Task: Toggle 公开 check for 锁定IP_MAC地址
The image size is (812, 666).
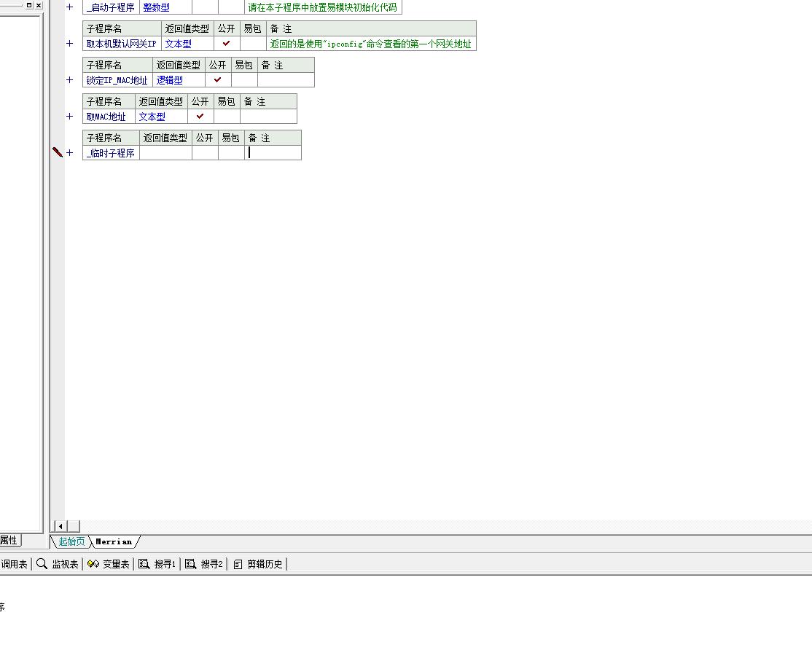Action: click(x=217, y=79)
